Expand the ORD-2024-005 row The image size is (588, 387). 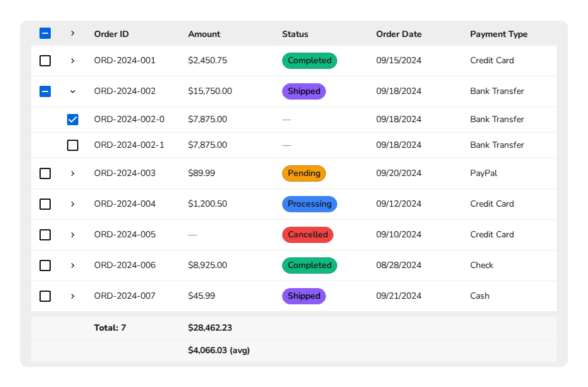click(73, 234)
